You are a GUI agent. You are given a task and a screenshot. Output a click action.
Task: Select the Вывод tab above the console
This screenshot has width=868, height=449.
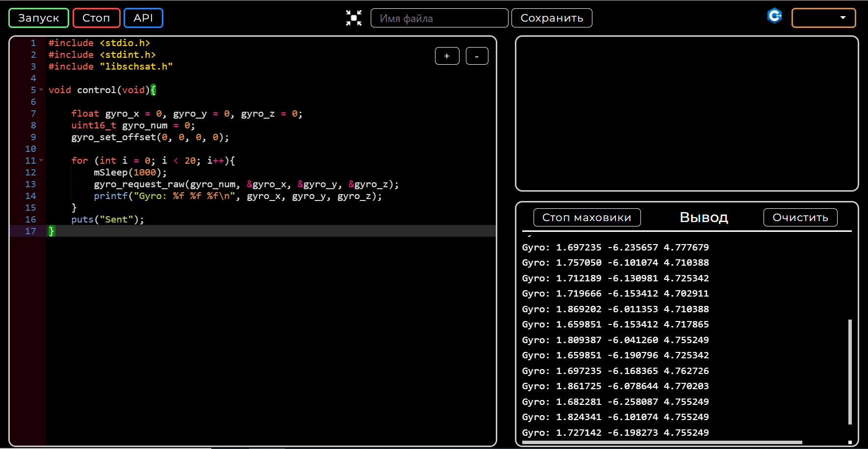coord(703,218)
